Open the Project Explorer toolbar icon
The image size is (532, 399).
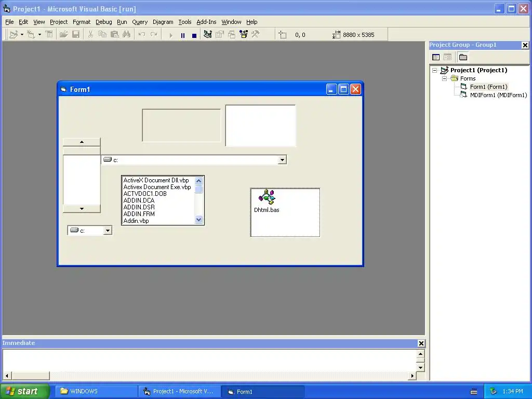(x=208, y=35)
